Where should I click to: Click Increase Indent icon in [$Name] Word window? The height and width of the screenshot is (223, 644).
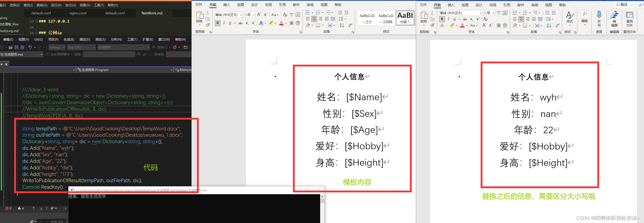tap(346, 13)
